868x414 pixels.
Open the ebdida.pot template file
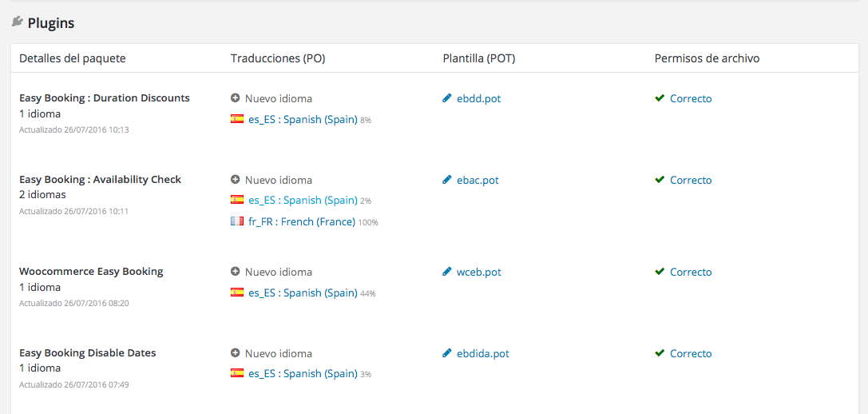pos(483,353)
